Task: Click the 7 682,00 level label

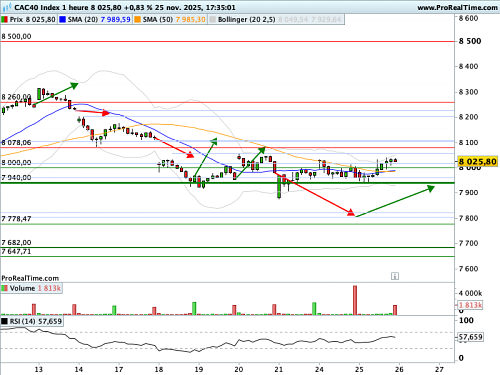Action: pos(16,242)
